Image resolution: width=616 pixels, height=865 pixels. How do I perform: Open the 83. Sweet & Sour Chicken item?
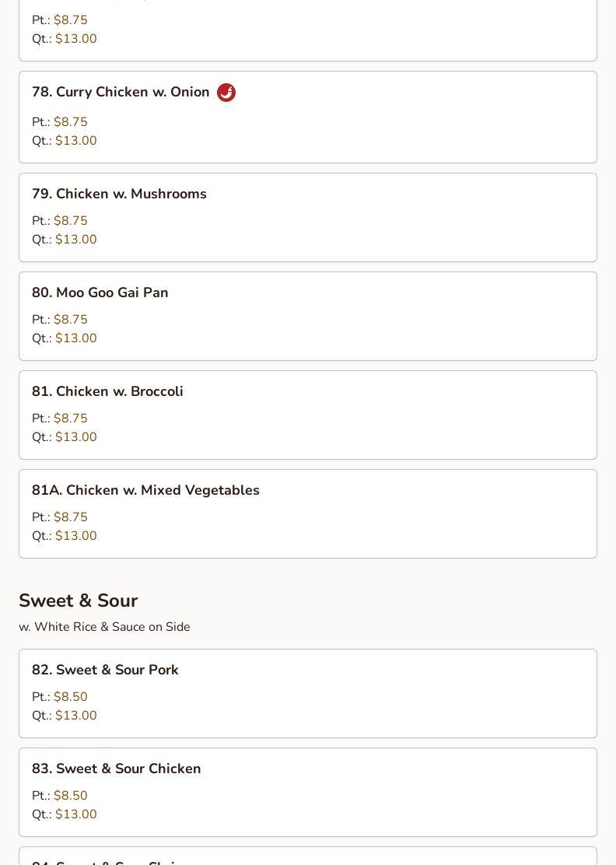(x=116, y=769)
